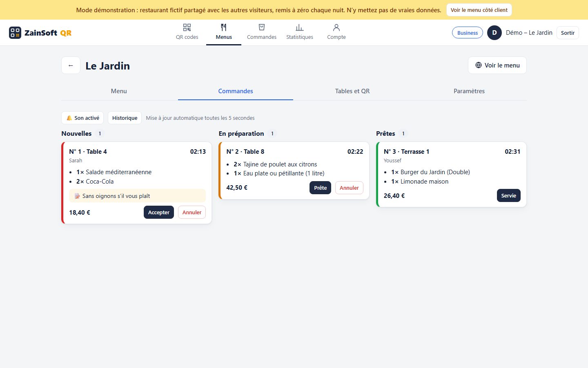
Task: Open the Menus fork-and-knife icon
Action: point(224,27)
